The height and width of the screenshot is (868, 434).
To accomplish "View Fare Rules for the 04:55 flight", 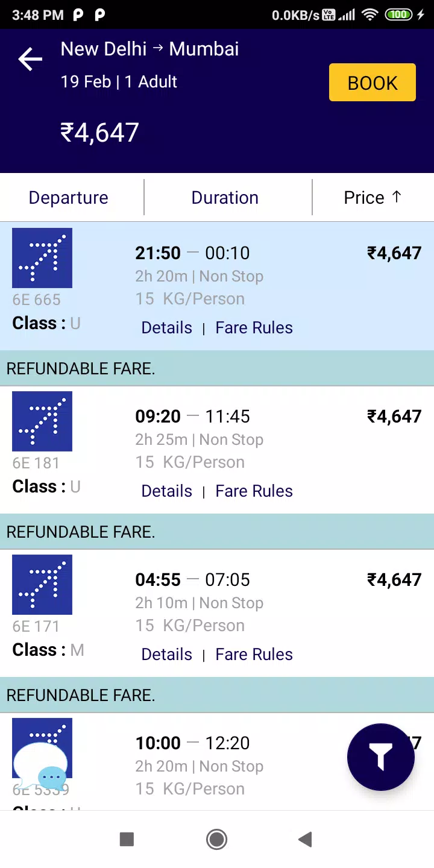I will [254, 654].
